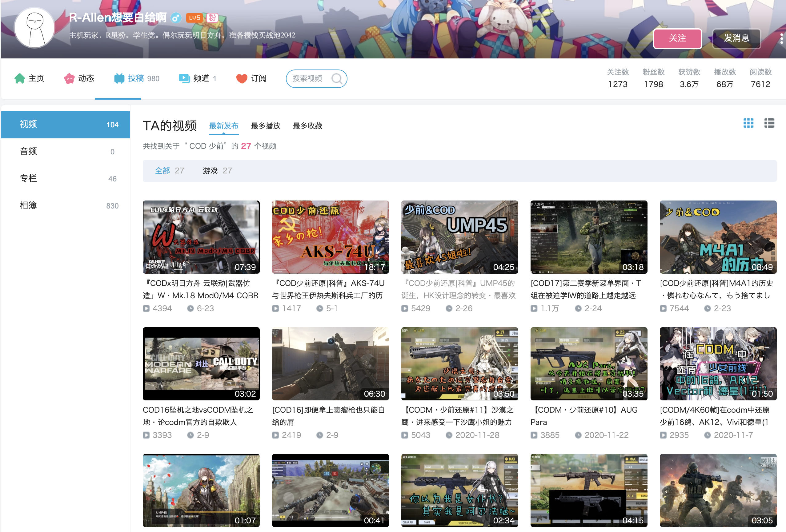This screenshot has width=786, height=532.
Task: Filter by 全部 27 category
Action: pyautogui.click(x=170, y=171)
